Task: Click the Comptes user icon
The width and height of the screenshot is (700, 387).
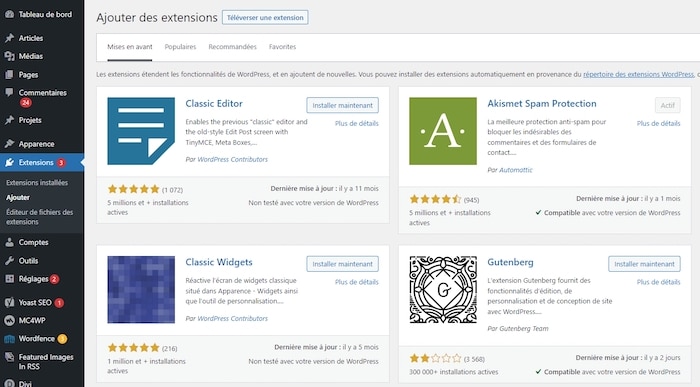Action: [x=9, y=242]
